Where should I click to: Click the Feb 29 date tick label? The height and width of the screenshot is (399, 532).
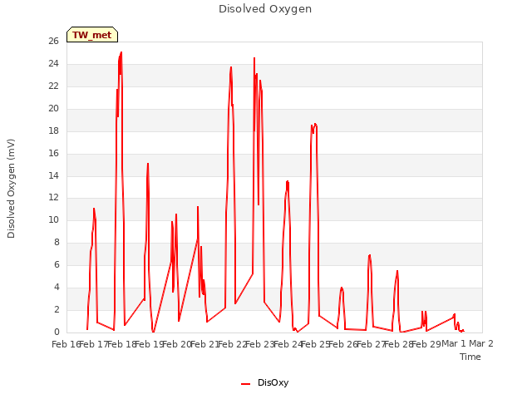[x=426, y=344]
